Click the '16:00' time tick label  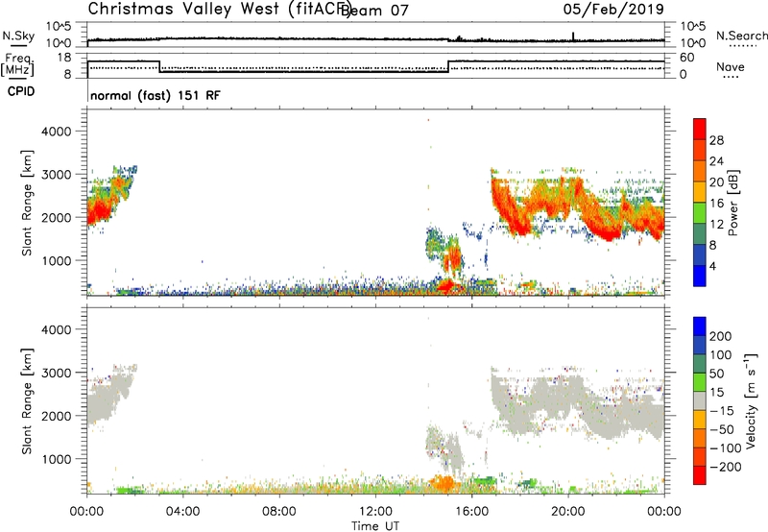(x=471, y=512)
